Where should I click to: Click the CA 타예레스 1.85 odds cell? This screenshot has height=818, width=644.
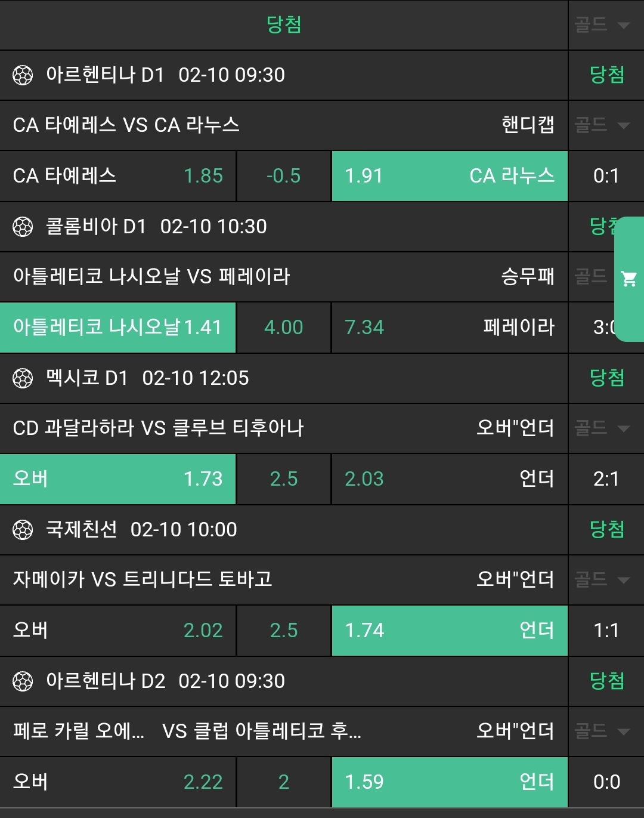tap(118, 176)
